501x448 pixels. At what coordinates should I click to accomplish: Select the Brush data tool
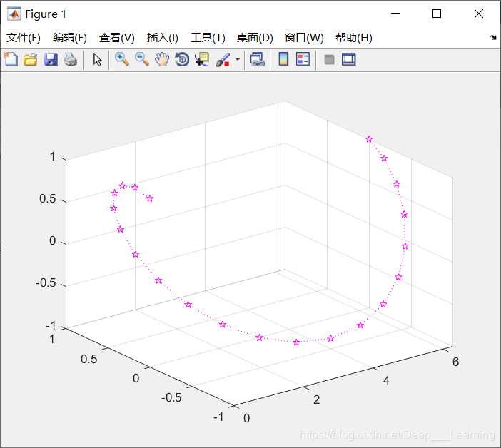[223, 59]
